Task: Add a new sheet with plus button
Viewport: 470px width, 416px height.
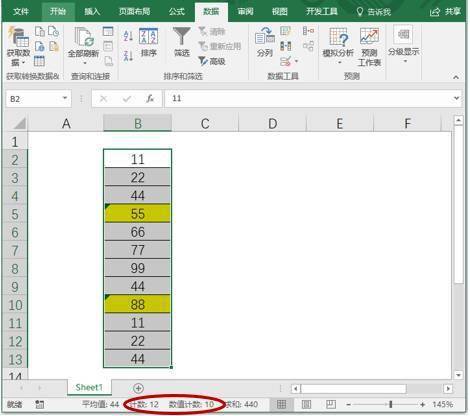Action: 138,388
